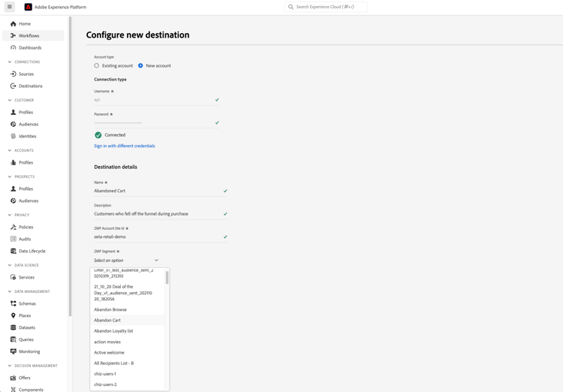Click the hamburger menu icon

point(10,7)
